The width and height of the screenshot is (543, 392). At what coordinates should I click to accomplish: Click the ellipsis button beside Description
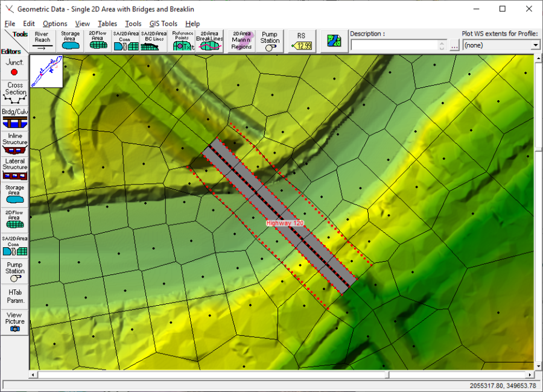click(x=454, y=45)
